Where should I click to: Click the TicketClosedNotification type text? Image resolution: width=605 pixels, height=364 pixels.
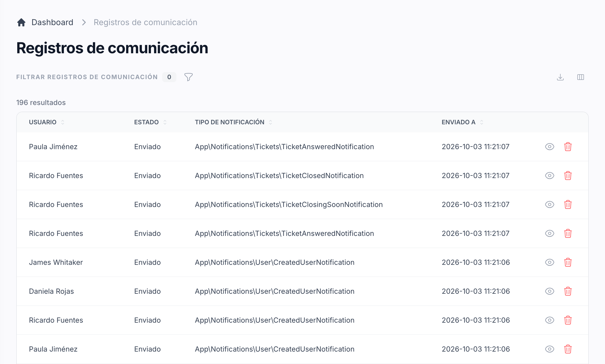tap(279, 176)
